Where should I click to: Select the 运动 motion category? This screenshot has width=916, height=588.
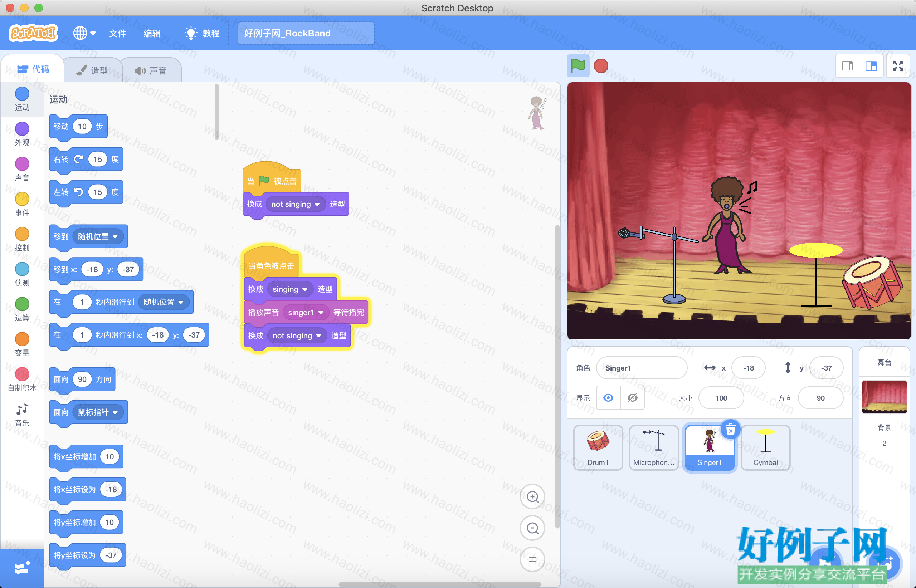(x=22, y=99)
